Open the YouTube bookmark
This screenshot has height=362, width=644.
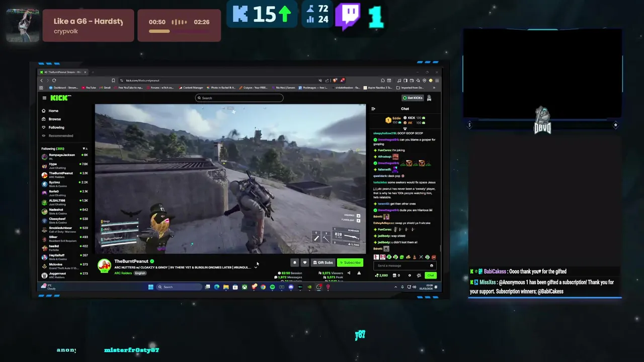pyautogui.click(x=89, y=87)
